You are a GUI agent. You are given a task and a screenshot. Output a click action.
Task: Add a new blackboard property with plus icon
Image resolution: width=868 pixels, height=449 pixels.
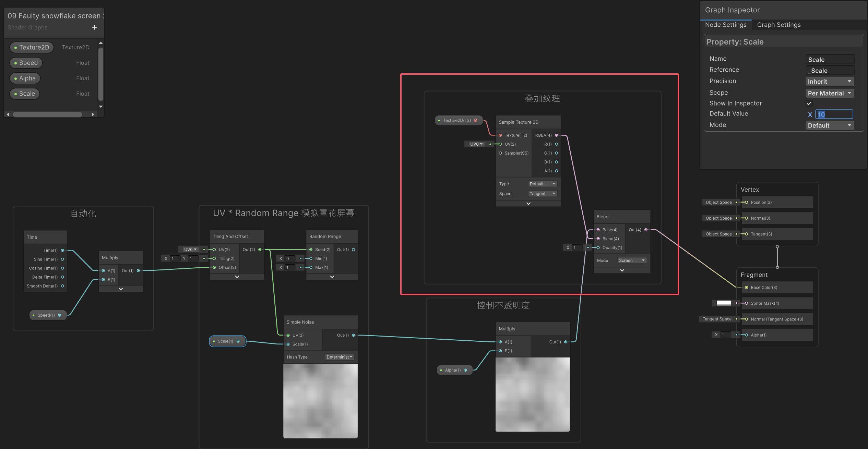[x=95, y=27]
